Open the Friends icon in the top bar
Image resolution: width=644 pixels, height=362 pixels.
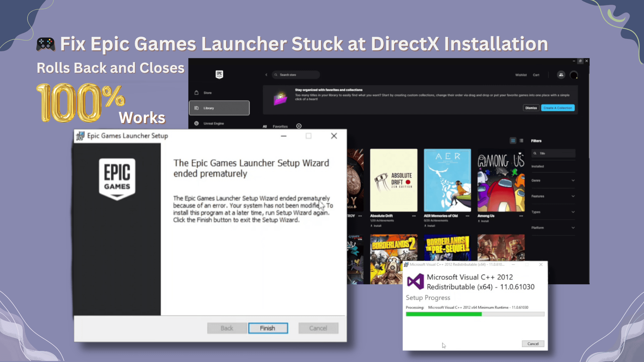[561, 75]
